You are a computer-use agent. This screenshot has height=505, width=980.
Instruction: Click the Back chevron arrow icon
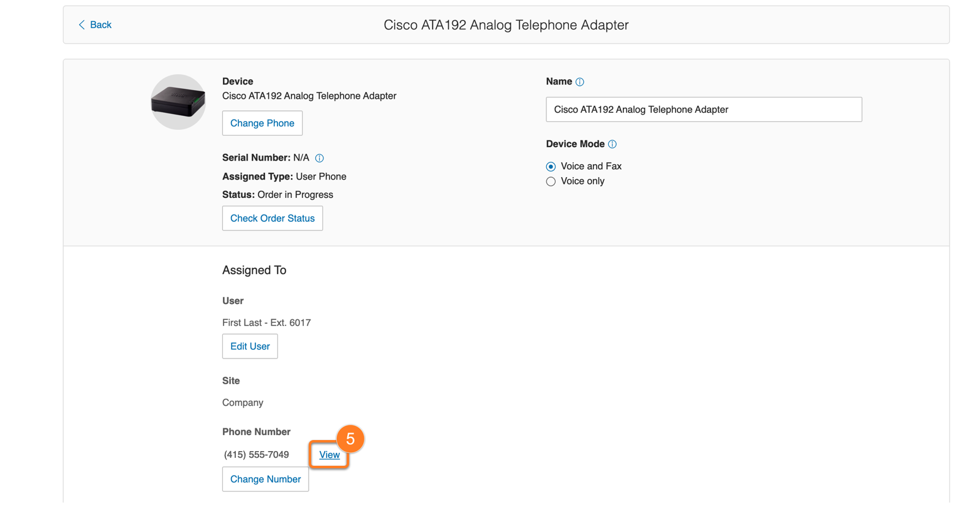(81, 25)
